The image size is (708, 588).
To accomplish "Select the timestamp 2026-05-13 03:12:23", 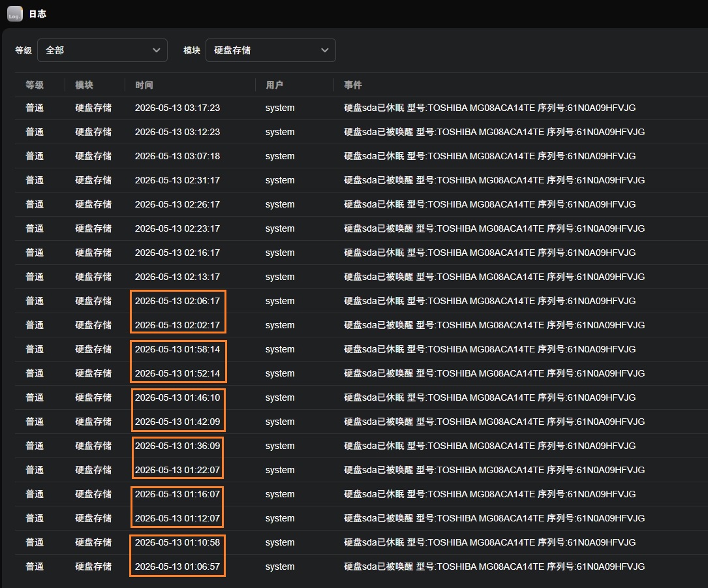I will pos(177,132).
